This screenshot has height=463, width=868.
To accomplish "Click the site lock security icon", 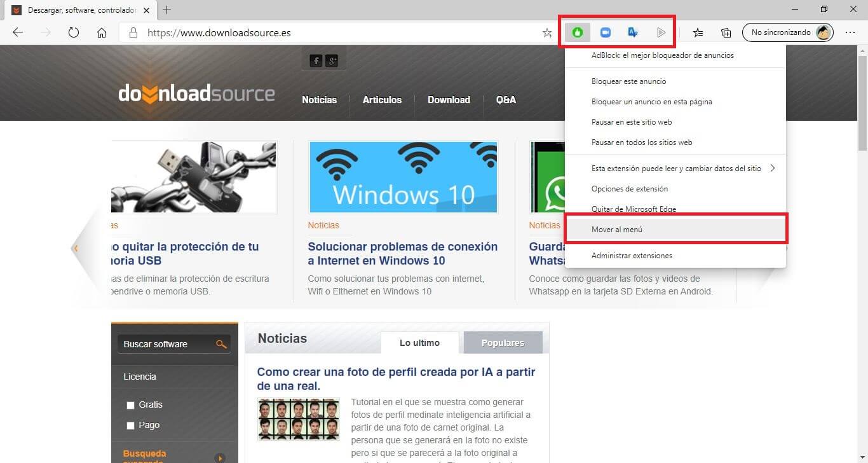I will pyautogui.click(x=133, y=32).
